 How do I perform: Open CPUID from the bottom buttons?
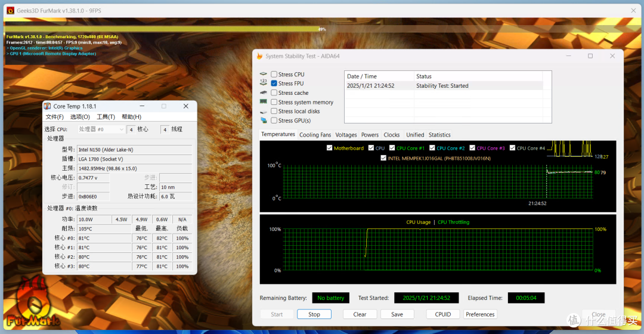coord(442,314)
